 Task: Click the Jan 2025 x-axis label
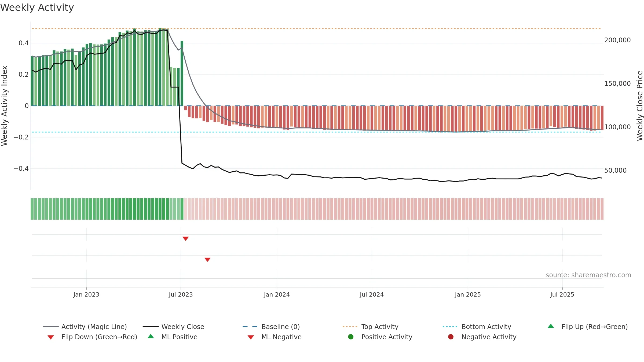coord(468,295)
